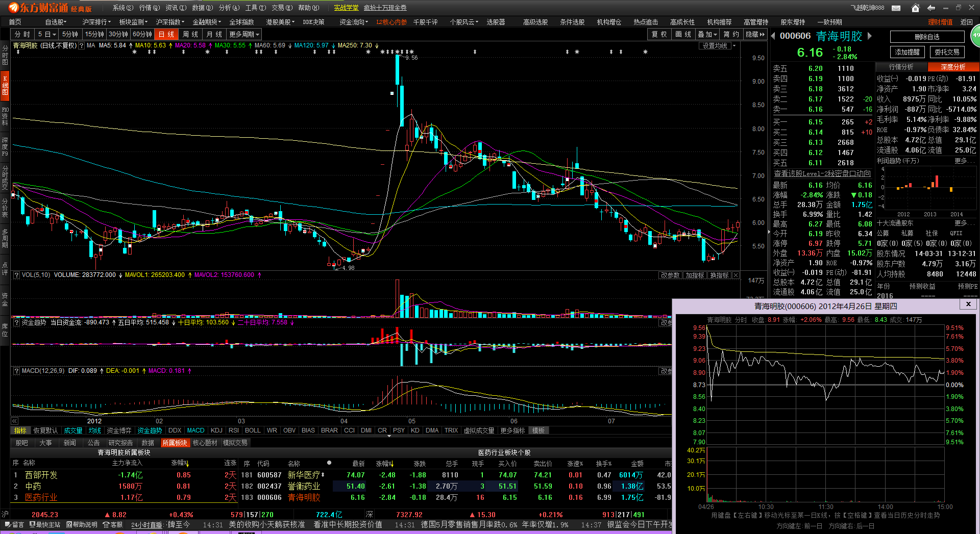Close the VOL indicator panel with X
The width and height of the screenshot is (980, 534).
tap(736, 275)
